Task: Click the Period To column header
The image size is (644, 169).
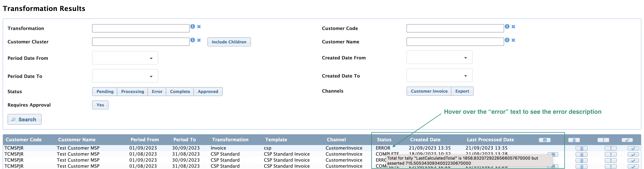Action: tap(185, 140)
